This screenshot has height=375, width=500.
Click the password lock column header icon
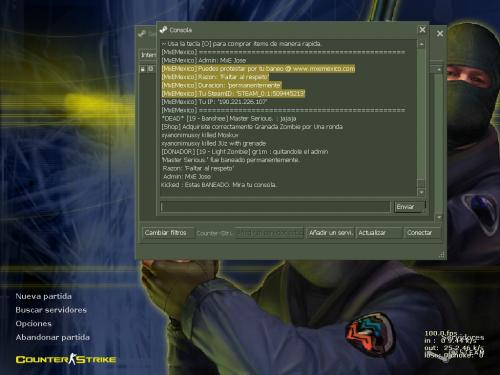(143, 69)
